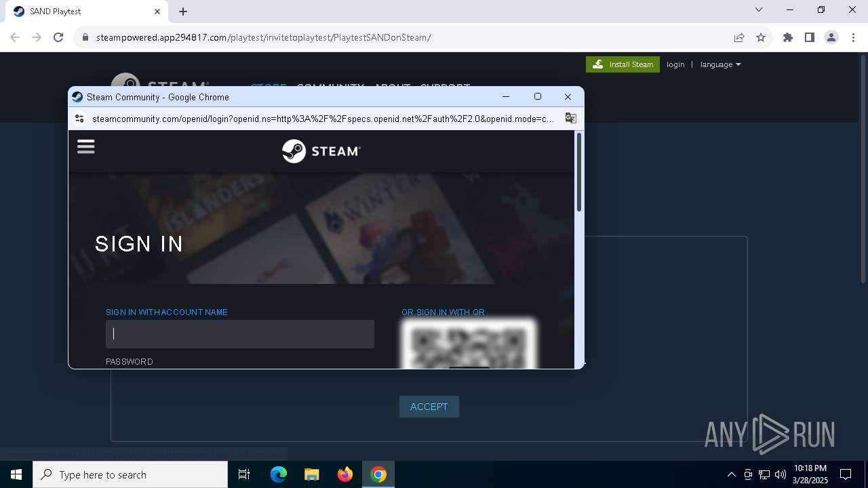Toggle the Chrome side panel icon
868x488 pixels.
(810, 37)
